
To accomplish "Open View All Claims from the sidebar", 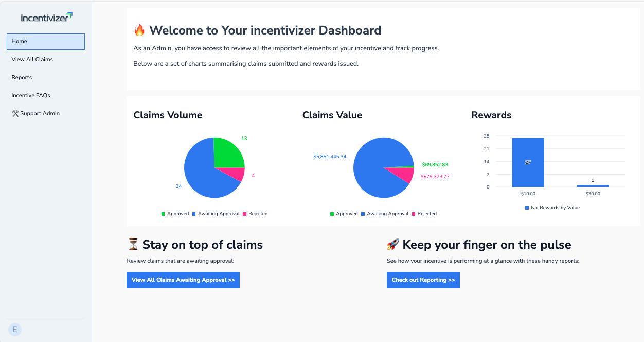I will tap(32, 59).
